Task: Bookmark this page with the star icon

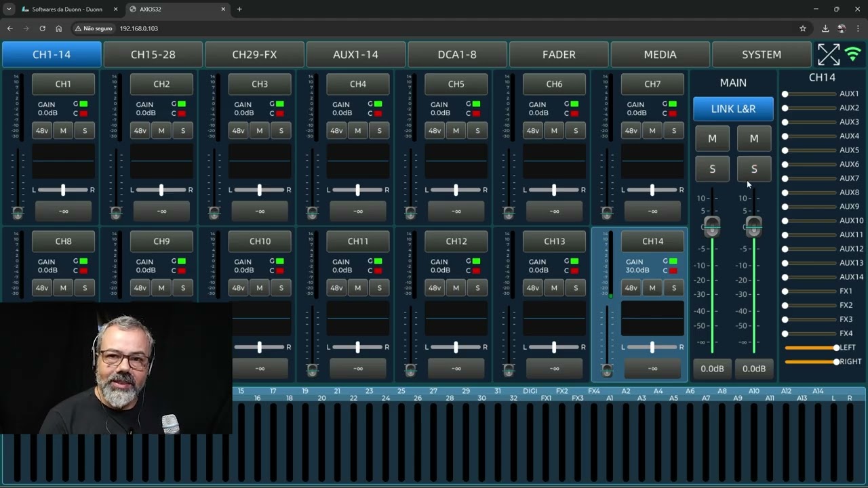Action: [x=803, y=28]
